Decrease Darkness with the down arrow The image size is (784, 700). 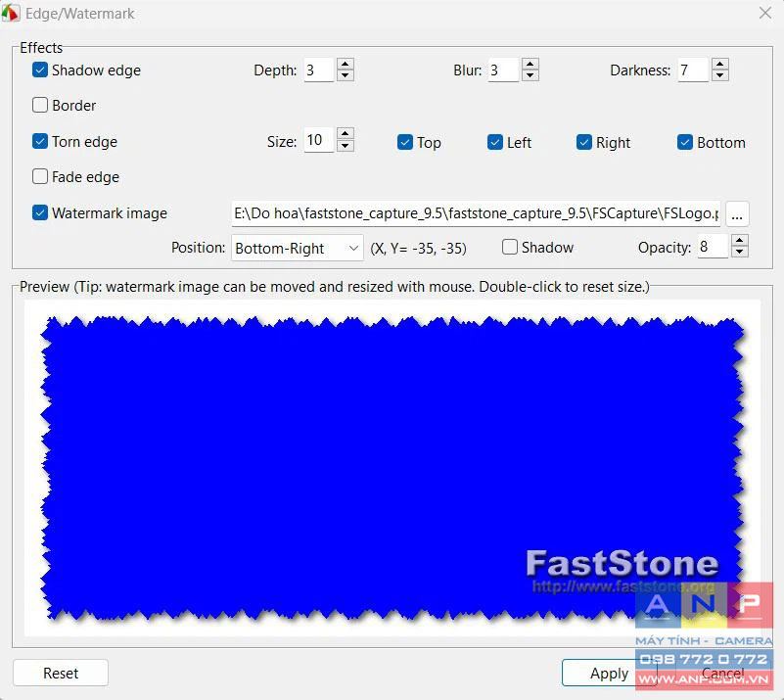(x=720, y=75)
